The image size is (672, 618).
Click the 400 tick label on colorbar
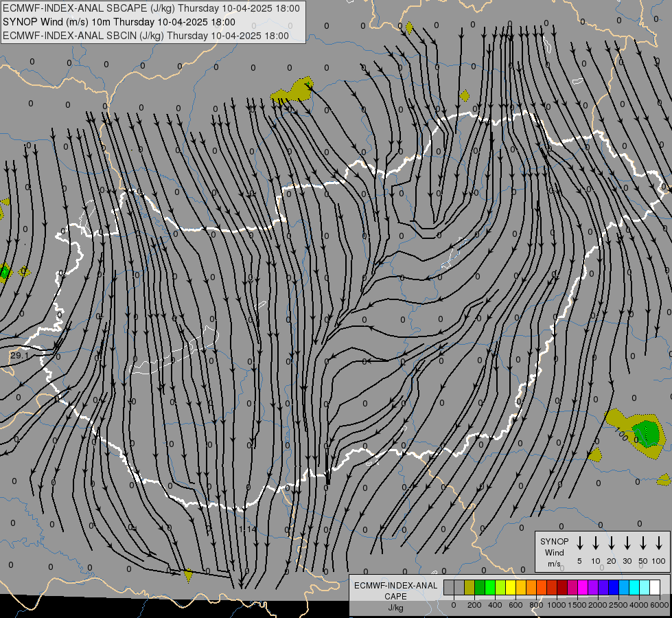coord(495,605)
